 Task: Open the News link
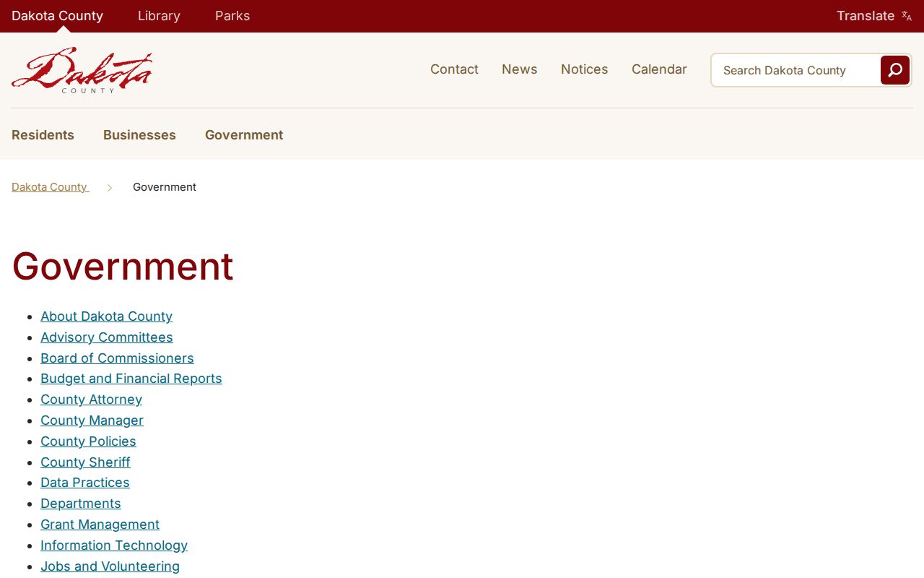(520, 69)
